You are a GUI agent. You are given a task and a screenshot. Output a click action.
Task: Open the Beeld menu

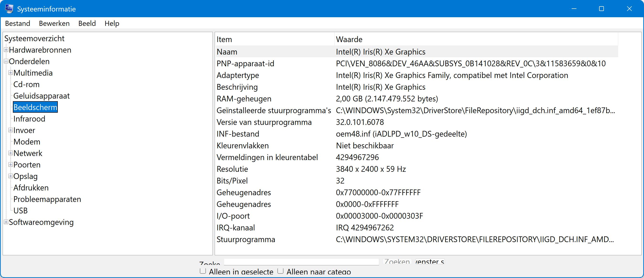click(x=87, y=23)
